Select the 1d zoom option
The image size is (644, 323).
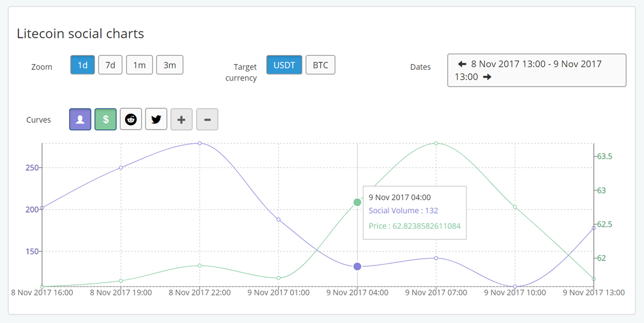[x=83, y=65]
